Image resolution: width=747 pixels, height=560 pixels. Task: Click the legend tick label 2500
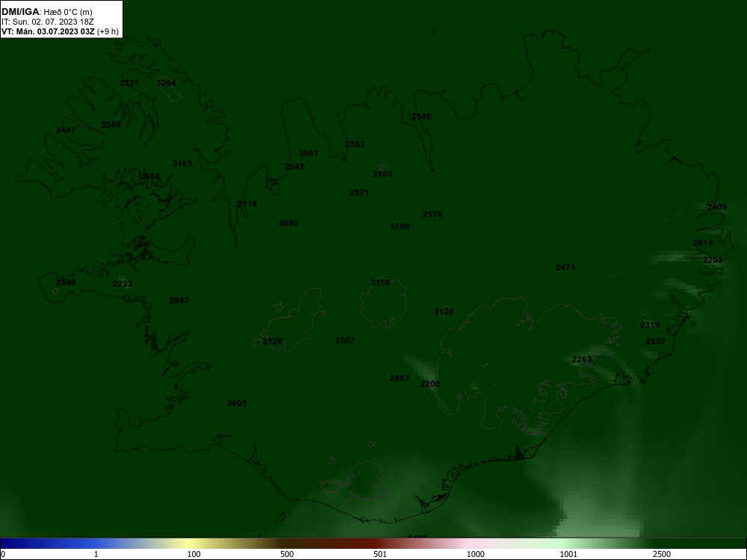[x=662, y=554]
